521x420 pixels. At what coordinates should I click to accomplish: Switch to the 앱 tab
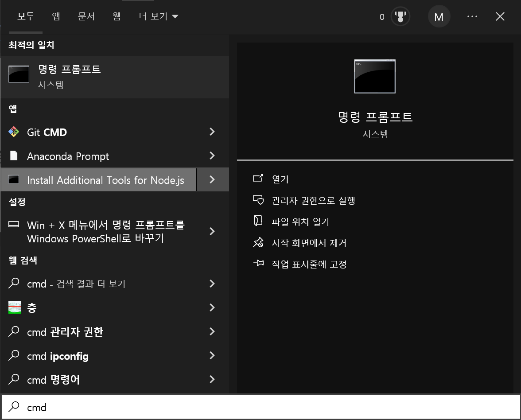56,16
